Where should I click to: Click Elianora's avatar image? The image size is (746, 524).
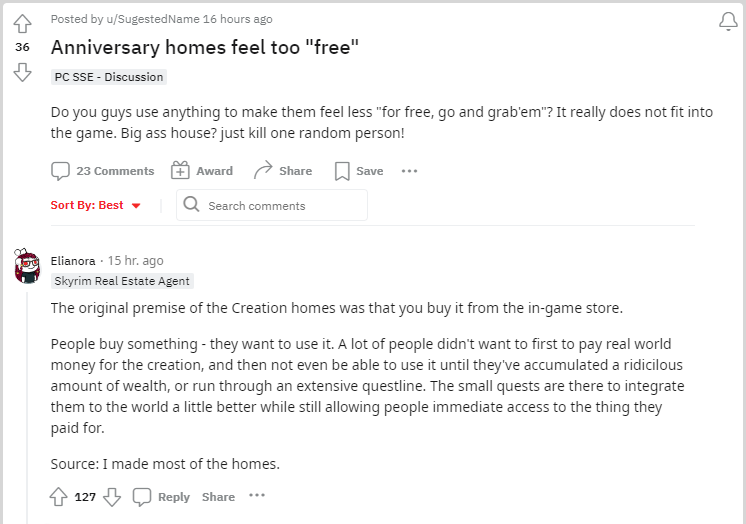click(27, 268)
